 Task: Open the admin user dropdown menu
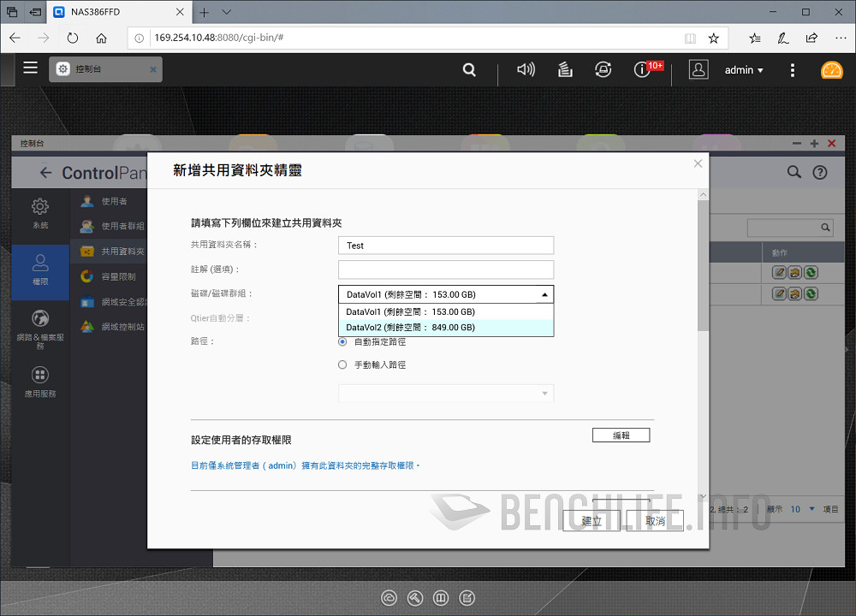[743, 70]
